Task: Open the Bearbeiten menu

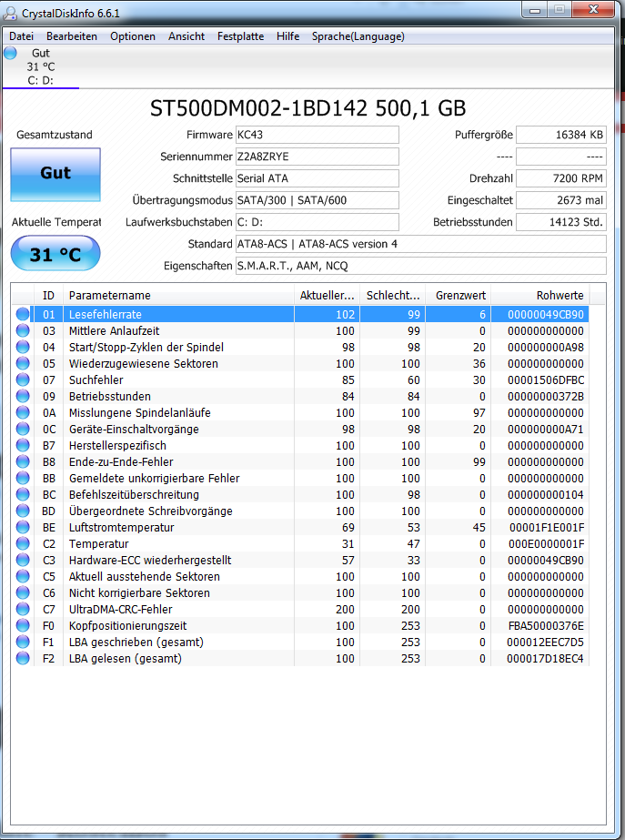Action: tap(72, 36)
